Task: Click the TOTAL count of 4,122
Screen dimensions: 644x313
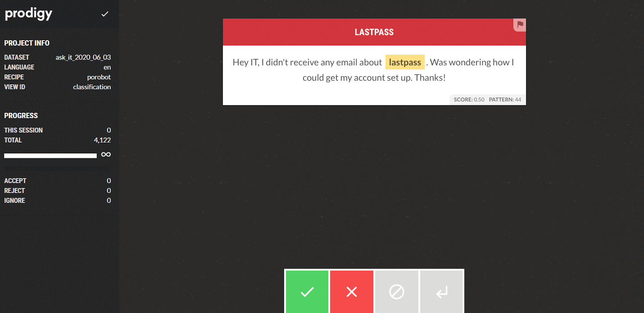Action: click(x=102, y=140)
